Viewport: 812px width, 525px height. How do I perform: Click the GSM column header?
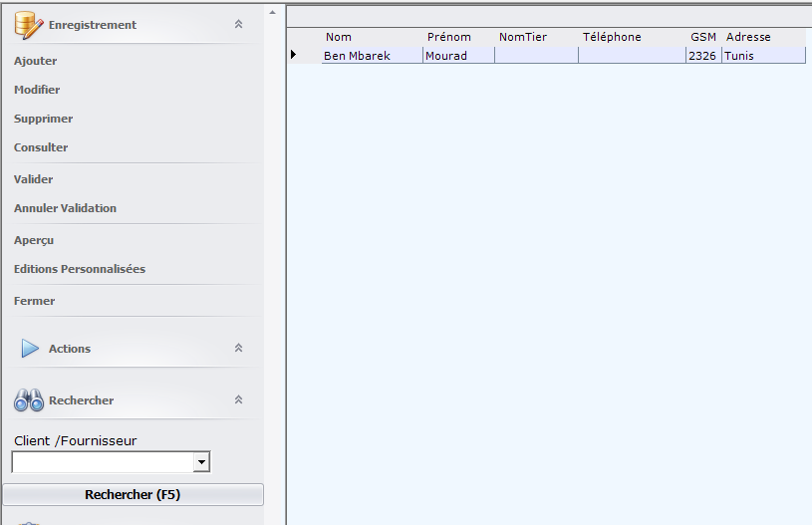pyautogui.click(x=703, y=37)
